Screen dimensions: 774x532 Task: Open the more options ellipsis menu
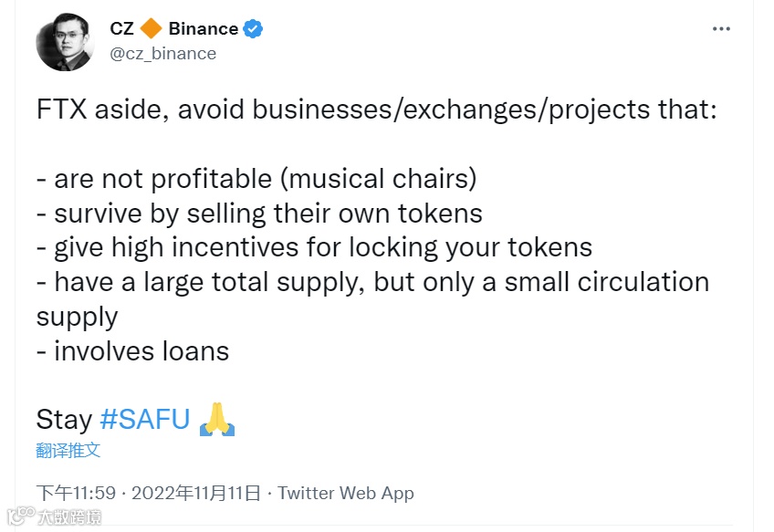point(721,29)
